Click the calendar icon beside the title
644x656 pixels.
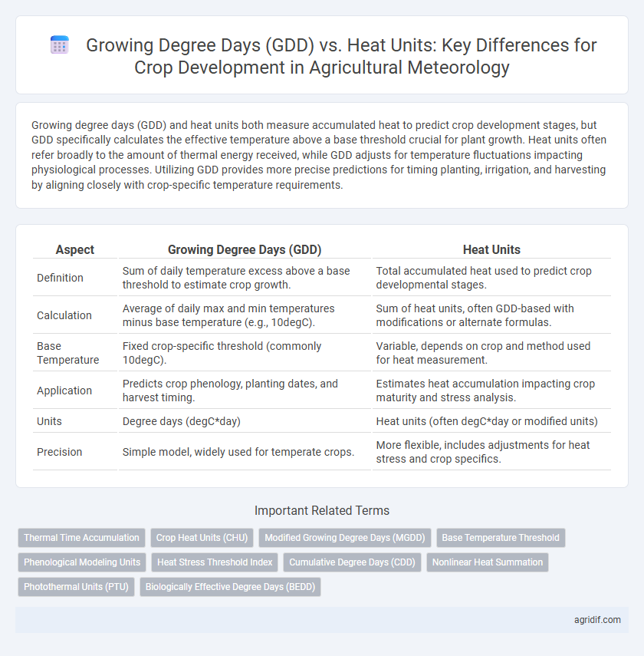(59, 45)
